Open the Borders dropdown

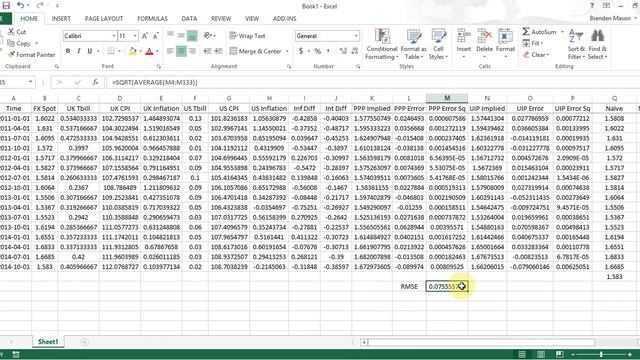(119, 51)
